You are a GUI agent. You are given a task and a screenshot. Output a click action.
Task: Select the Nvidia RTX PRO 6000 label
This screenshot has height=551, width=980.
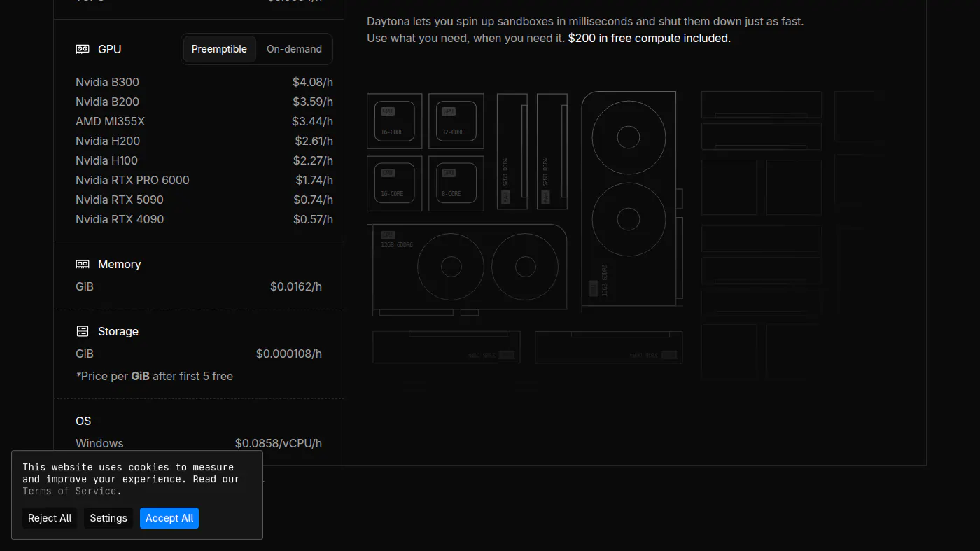(x=132, y=180)
